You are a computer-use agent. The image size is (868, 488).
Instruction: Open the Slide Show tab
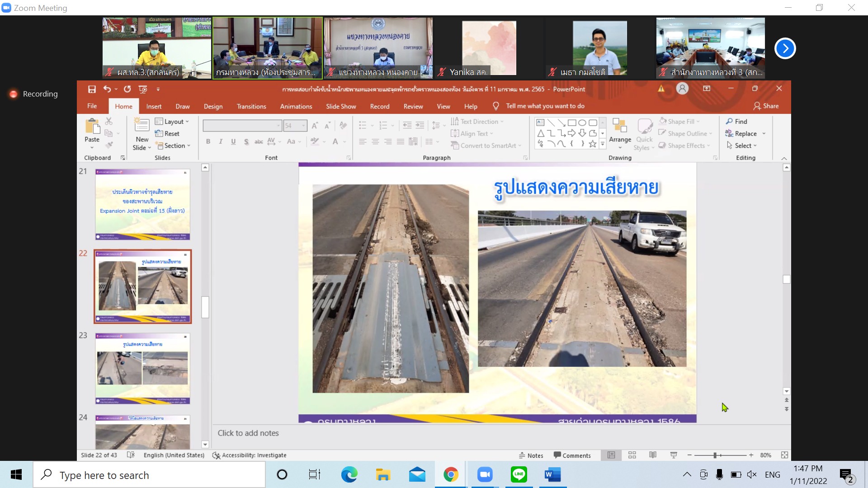[x=341, y=106]
